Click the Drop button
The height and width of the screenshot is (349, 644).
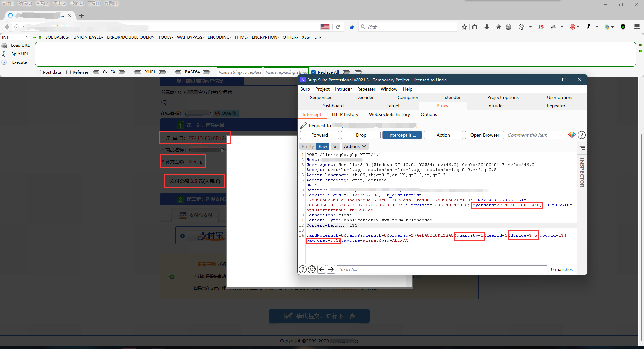[361, 135]
